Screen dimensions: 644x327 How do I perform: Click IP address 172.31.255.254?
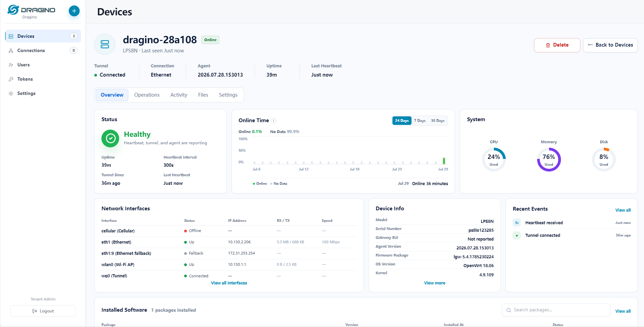click(x=241, y=253)
